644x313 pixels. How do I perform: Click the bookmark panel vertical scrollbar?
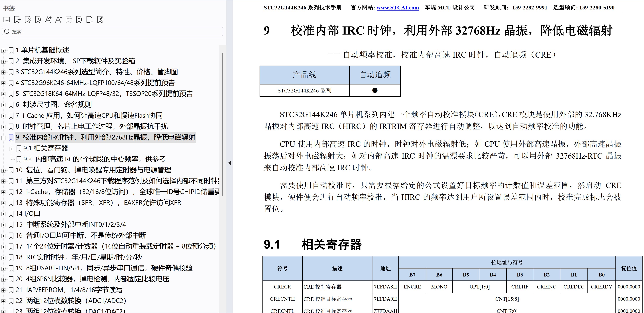[x=222, y=124]
